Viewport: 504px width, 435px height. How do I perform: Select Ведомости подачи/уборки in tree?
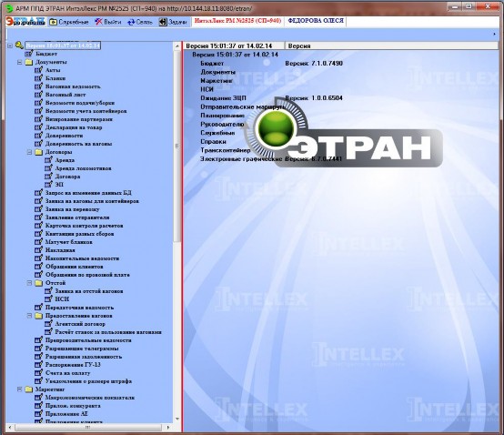point(80,103)
